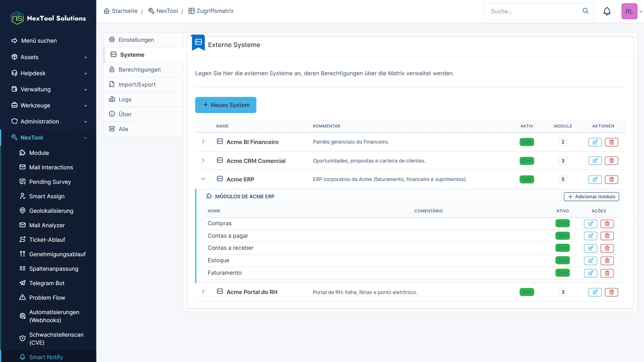
Task: Expand the Acme CRM Comercial row
Action: click(x=203, y=160)
